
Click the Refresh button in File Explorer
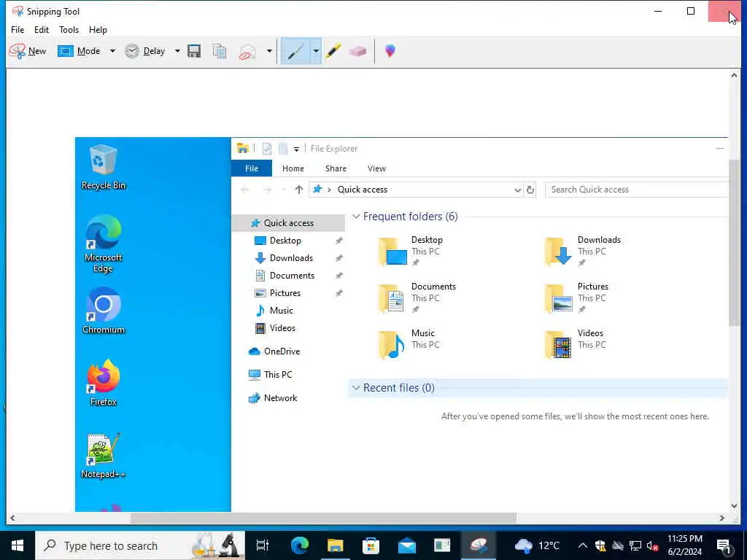point(530,190)
